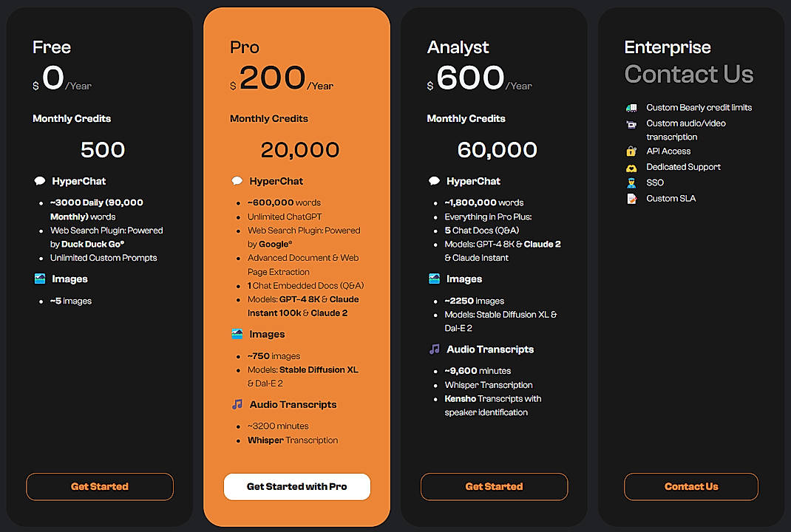This screenshot has width=791, height=532.
Task: Click the truck icon beside Custom Bearly credit limits
Action: coord(633,107)
